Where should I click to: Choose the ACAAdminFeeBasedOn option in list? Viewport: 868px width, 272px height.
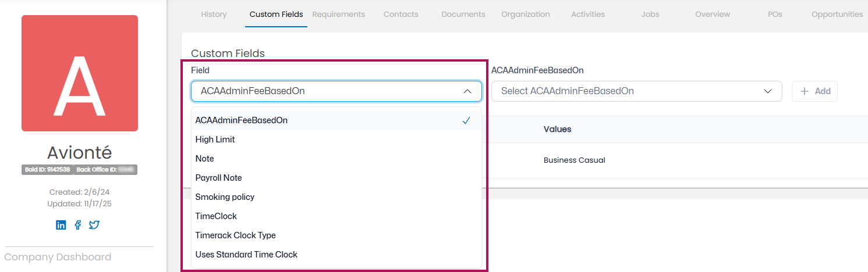(336, 120)
